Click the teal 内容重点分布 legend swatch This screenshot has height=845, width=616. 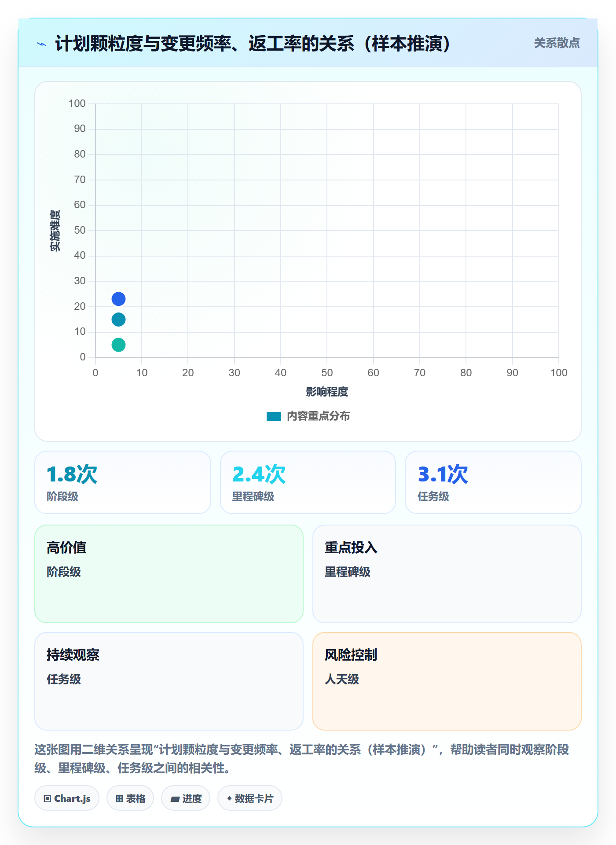click(274, 416)
